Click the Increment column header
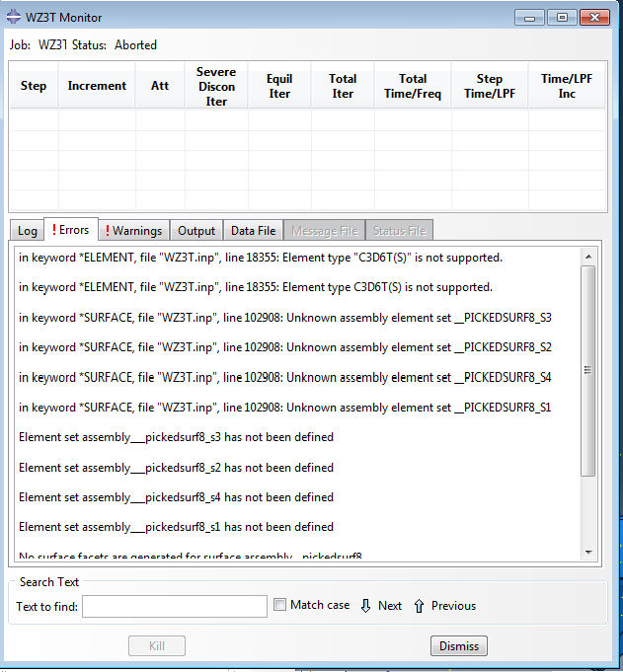Screen dimensions: 623x672 coord(97,86)
